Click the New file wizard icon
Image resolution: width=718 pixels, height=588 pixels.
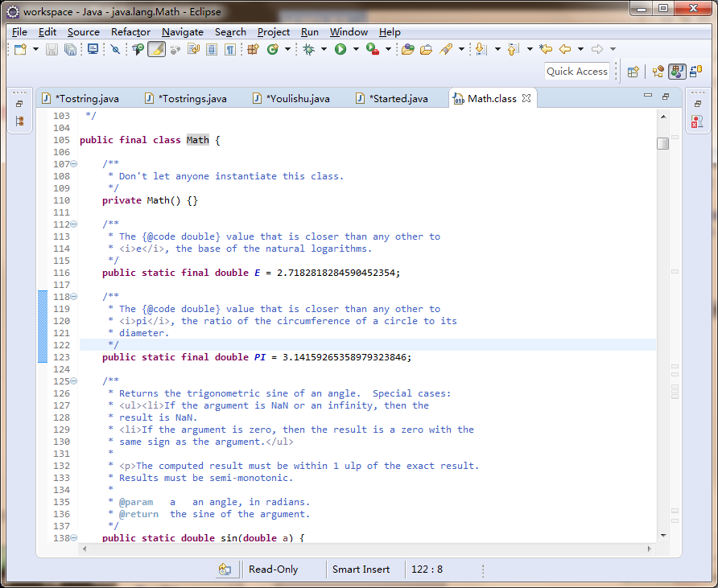pos(21,49)
